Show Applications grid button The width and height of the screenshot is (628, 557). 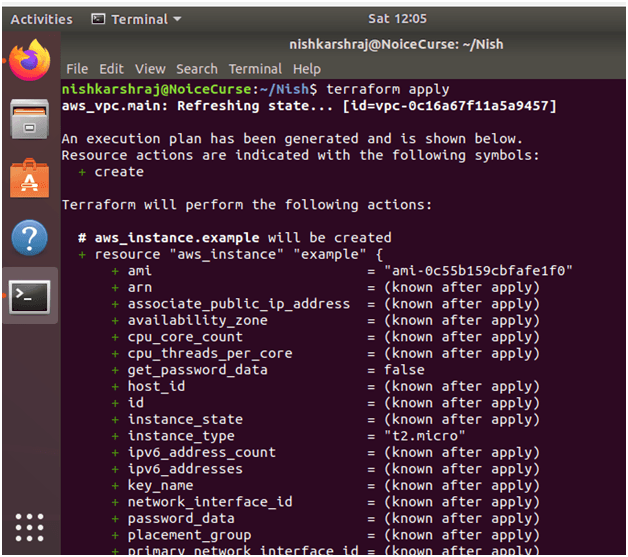point(29,527)
